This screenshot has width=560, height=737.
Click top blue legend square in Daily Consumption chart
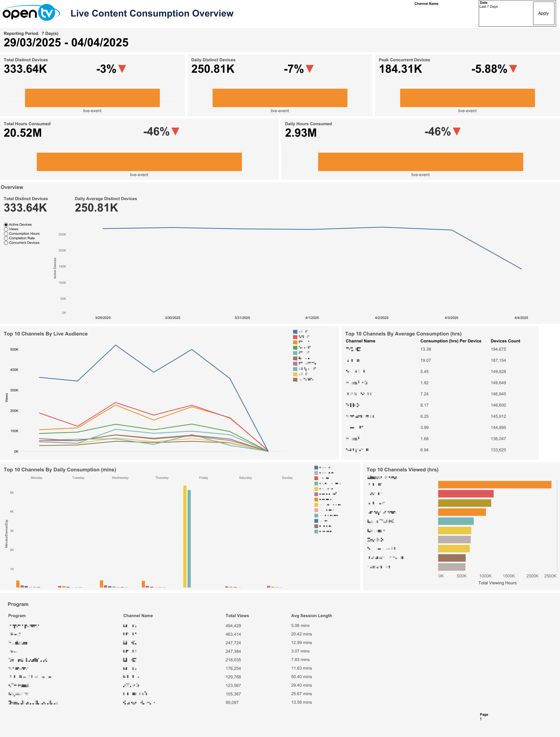pyautogui.click(x=316, y=468)
